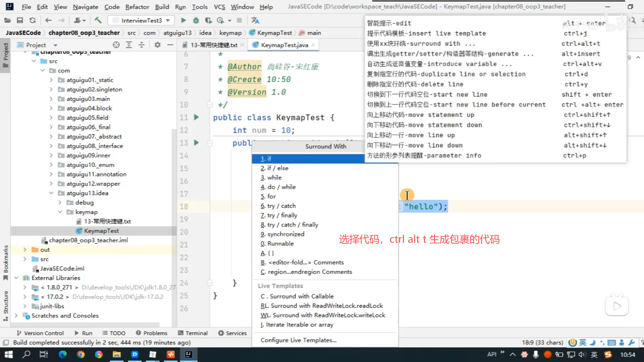
Task: Open the Refactor menu
Action: point(137,7)
